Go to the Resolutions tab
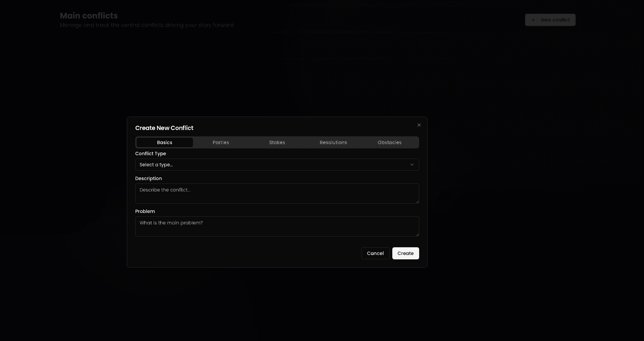 [333, 142]
